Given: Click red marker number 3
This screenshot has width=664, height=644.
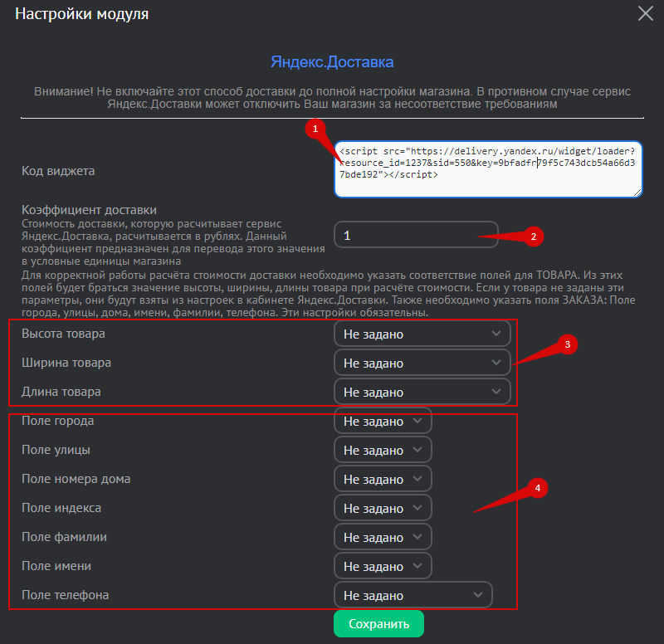Looking at the screenshot, I should 567,345.
